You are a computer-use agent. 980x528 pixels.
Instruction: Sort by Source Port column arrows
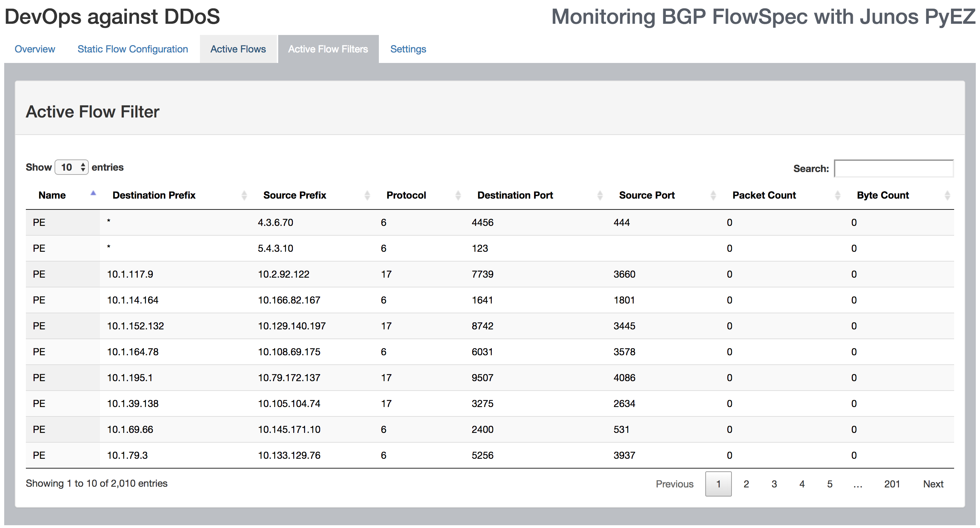(713, 195)
